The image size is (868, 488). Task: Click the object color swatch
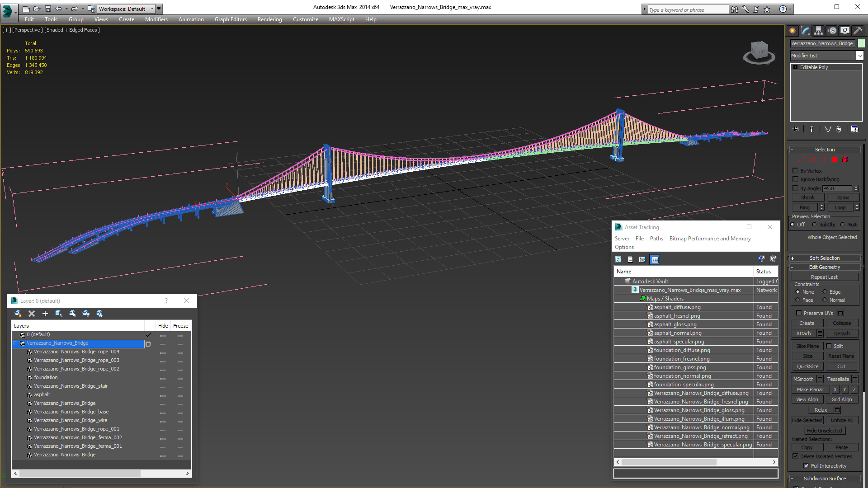pos(862,43)
